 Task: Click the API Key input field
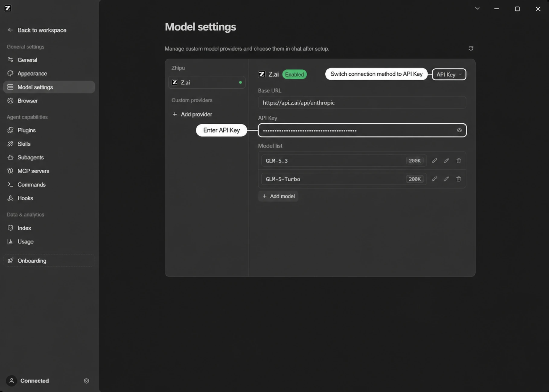[362, 130]
